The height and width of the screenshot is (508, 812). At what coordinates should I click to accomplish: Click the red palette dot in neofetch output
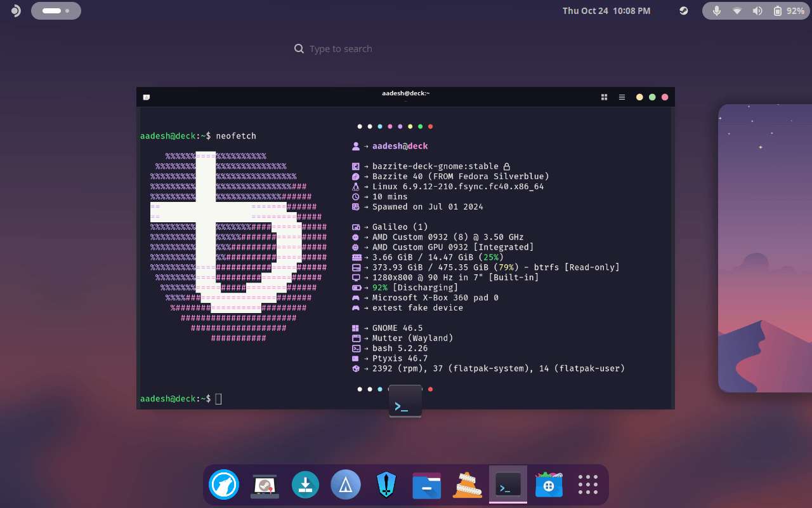coord(430,126)
